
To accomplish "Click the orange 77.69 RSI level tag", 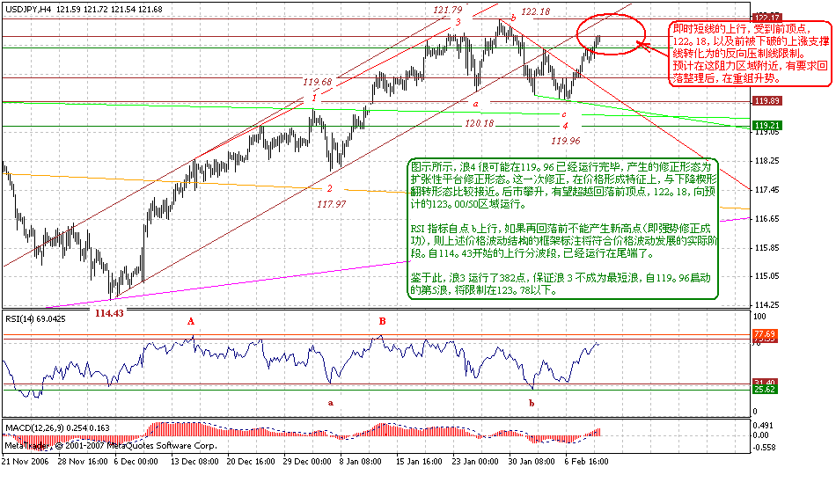I will coord(765,333).
